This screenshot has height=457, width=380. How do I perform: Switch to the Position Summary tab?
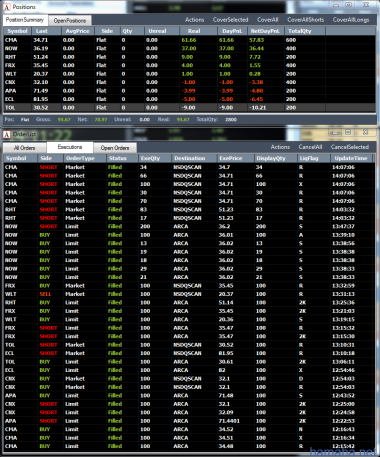pyautogui.click(x=25, y=20)
